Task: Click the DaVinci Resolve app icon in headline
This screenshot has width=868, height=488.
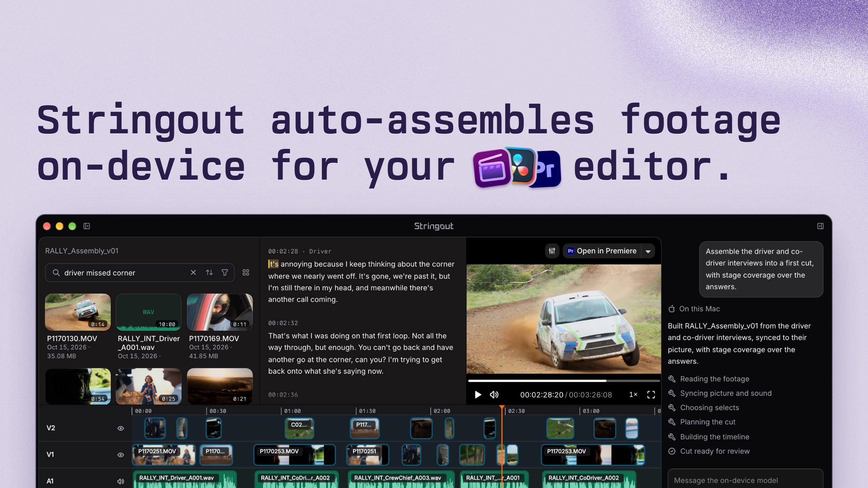Action: click(522, 166)
